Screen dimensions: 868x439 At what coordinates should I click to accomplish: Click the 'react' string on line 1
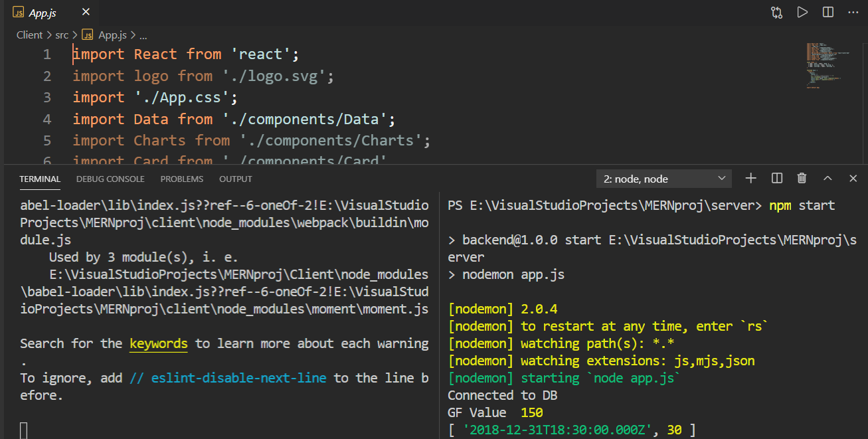(261, 54)
